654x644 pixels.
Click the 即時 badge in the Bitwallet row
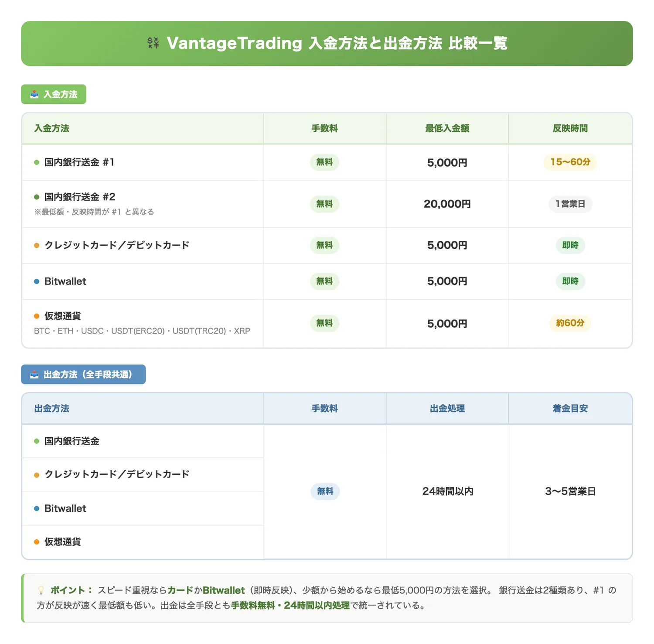(x=570, y=281)
